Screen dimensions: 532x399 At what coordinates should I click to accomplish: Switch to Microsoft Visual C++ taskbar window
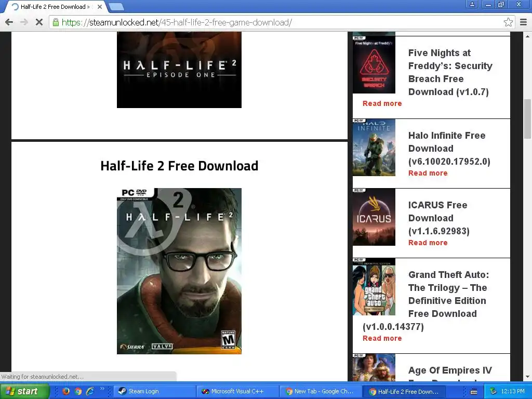click(x=237, y=392)
